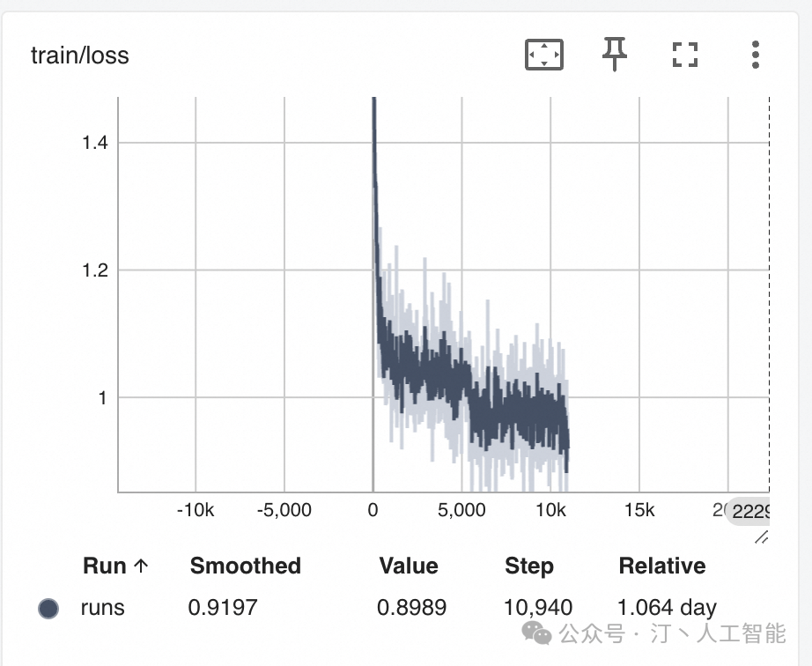Screen dimensions: 812x666
Task: Toggle full-size view of chart
Action: pyautogui.click(x=684, y=55)
